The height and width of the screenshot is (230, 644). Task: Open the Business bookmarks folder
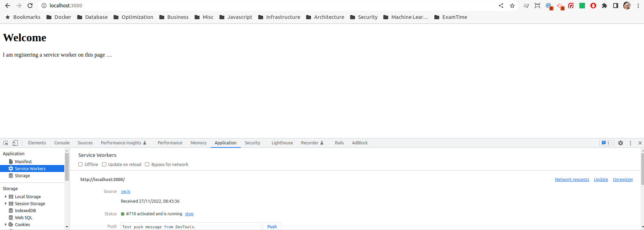coord(174,17)
